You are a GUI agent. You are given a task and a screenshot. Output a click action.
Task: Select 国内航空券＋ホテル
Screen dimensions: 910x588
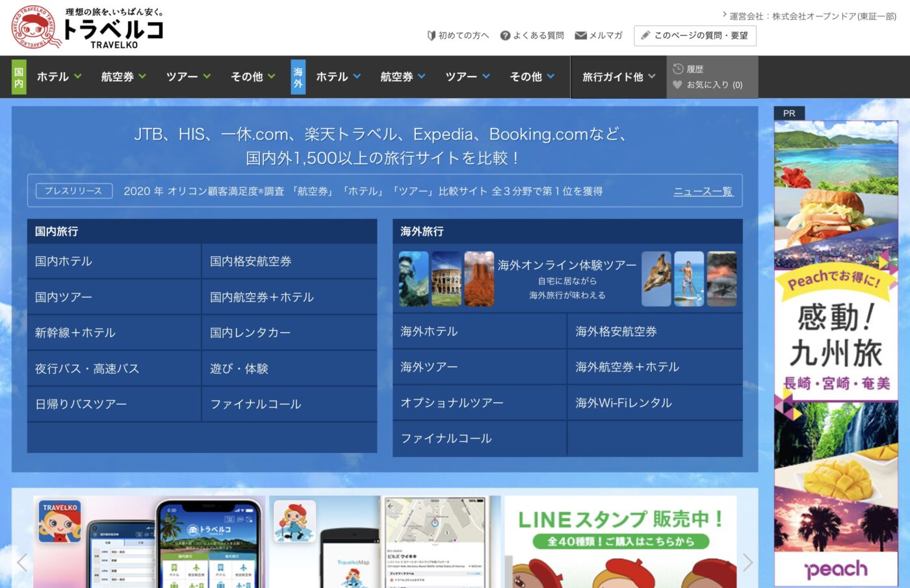(289, 297)
